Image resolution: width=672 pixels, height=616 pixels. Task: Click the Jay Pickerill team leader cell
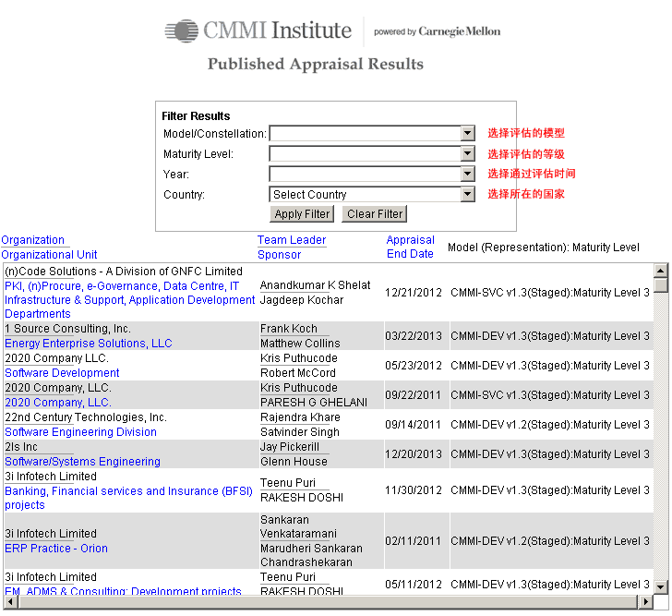click(x=290, y=447)
